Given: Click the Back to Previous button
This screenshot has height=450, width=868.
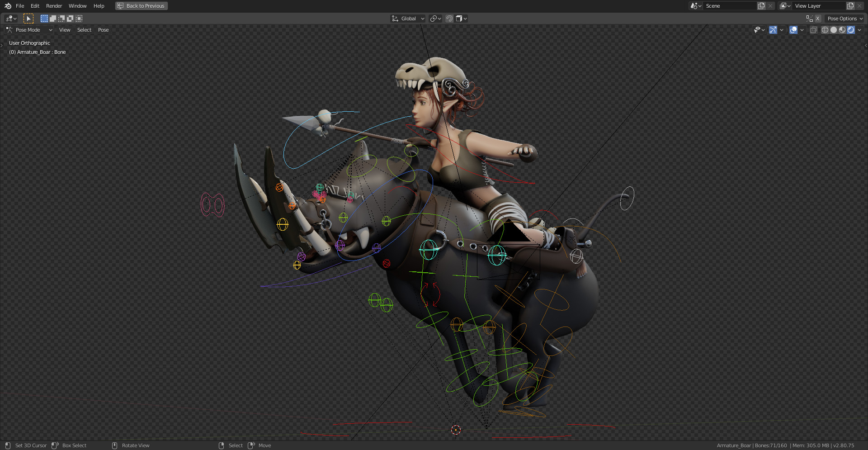Looking at the screenshot, I should pos(141,6).
